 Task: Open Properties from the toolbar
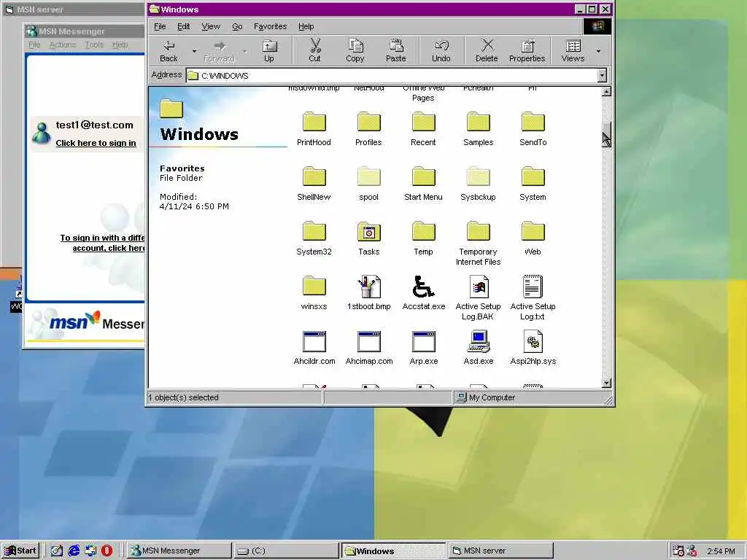527,51
